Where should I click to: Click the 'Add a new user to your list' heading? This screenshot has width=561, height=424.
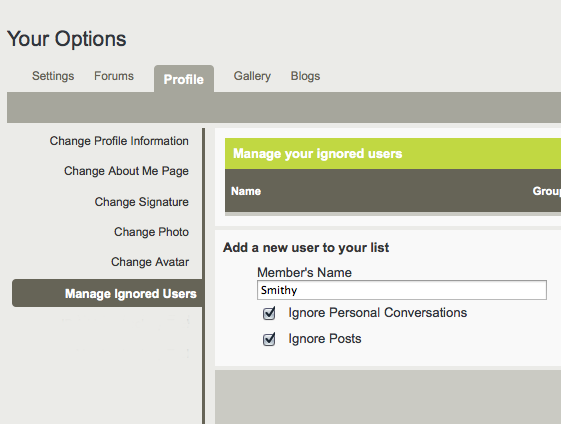point(306,248)
